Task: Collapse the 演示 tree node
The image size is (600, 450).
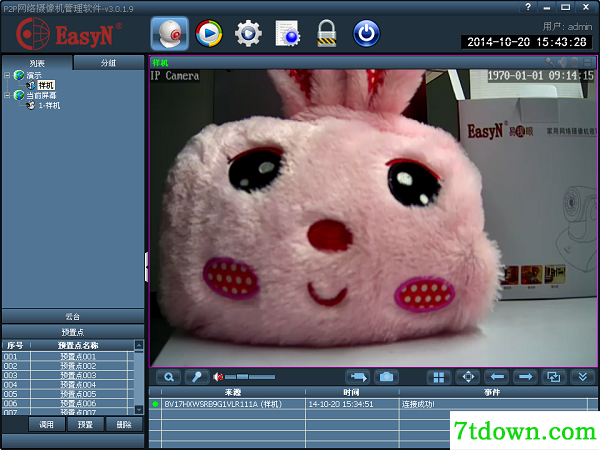Action: (x=7, y=75)
